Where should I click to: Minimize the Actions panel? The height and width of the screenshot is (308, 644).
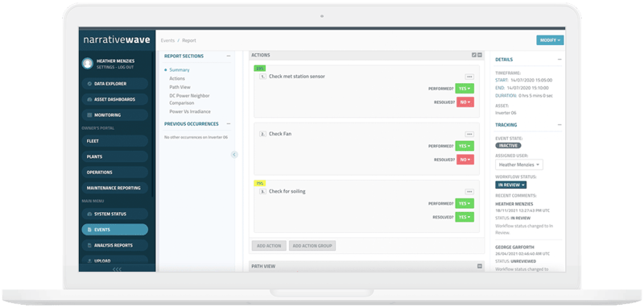tap(479, 55)
